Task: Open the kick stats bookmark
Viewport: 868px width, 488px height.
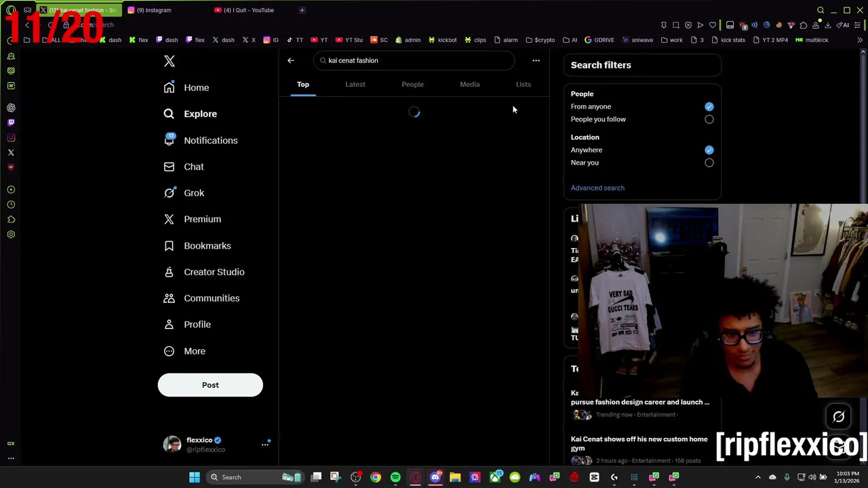Action: coord(728,40)
